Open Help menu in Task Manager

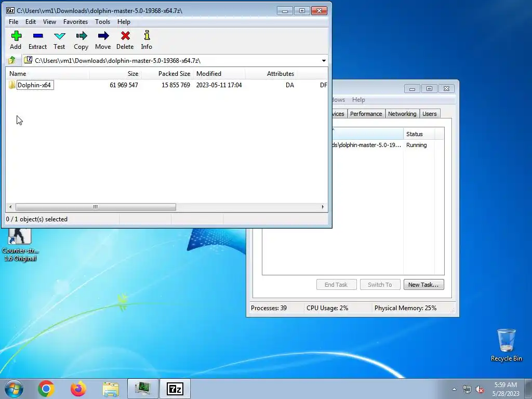(358, 100)
